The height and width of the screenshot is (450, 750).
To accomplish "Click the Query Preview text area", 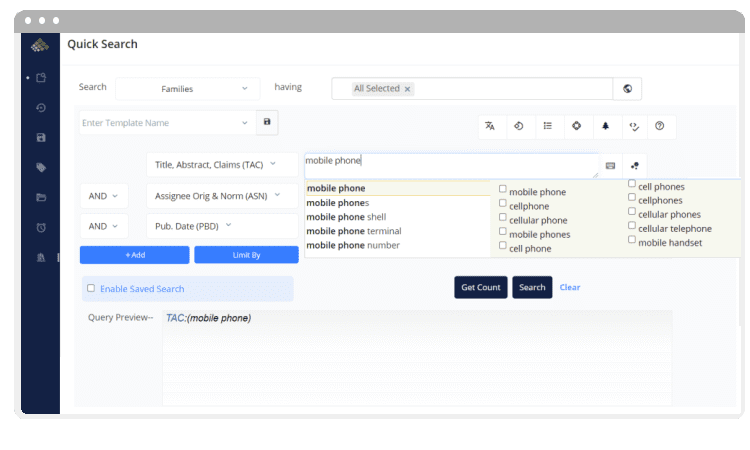I will [417, 358].
